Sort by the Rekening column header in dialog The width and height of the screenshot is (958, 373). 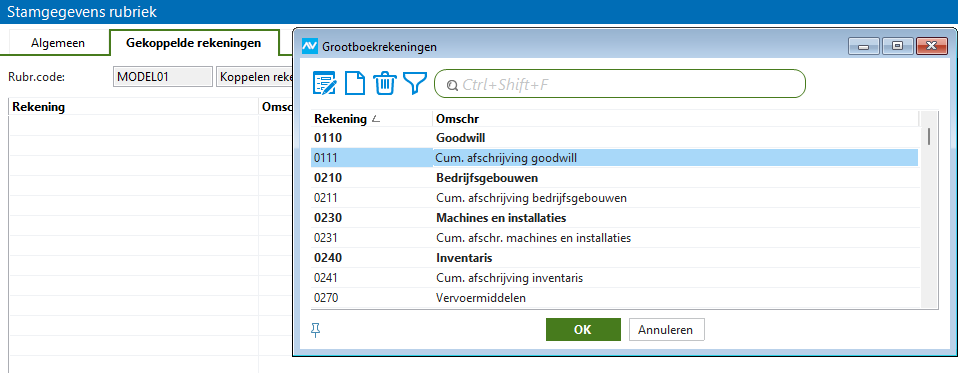(371, 118)
